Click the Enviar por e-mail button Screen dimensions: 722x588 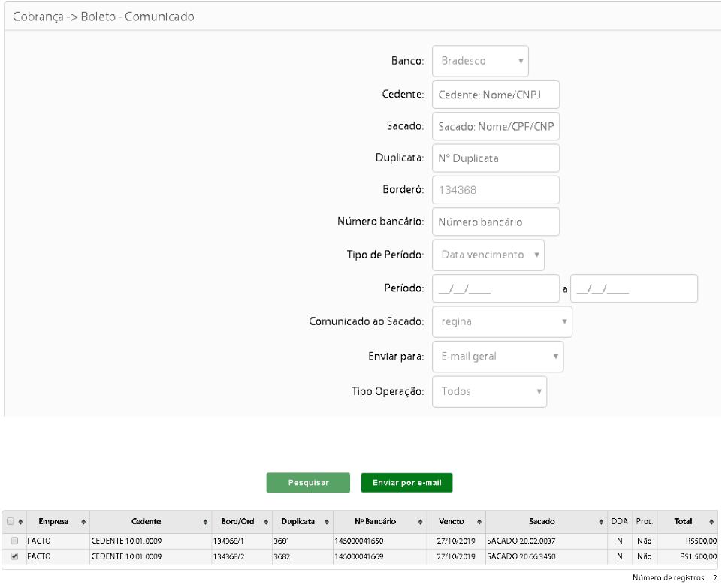pos(406,483)
